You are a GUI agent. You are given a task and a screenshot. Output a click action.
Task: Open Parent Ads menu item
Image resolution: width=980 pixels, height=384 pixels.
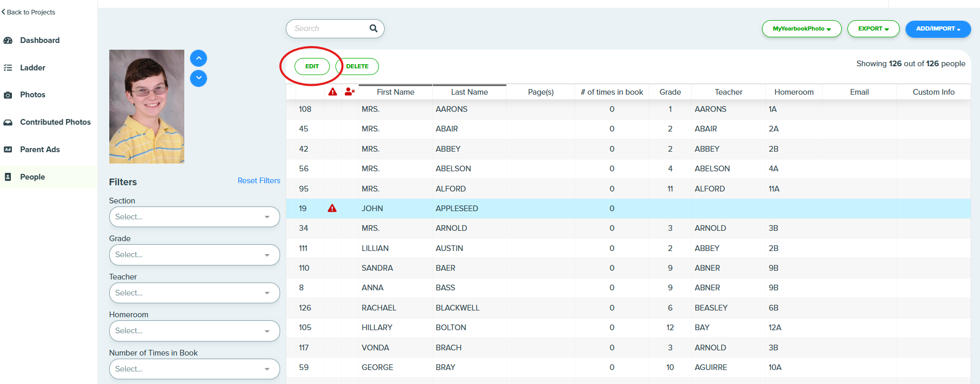[x=40, y=150]
